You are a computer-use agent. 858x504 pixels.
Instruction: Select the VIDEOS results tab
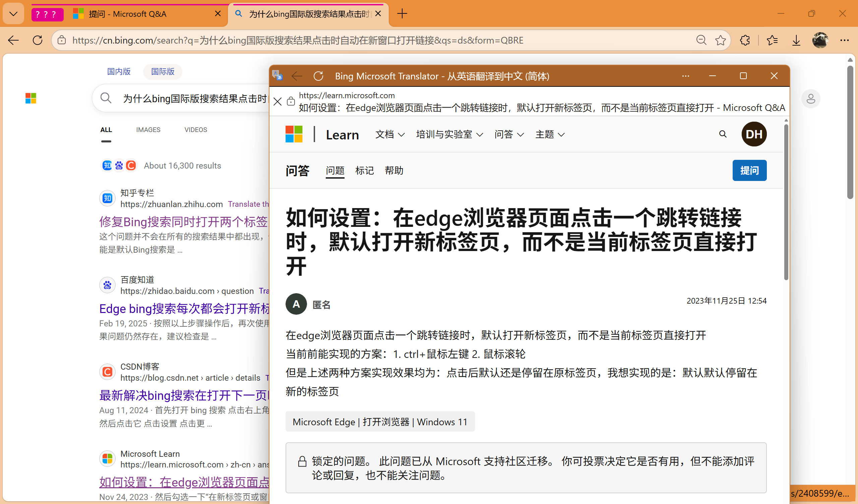(x=196, y=130)
